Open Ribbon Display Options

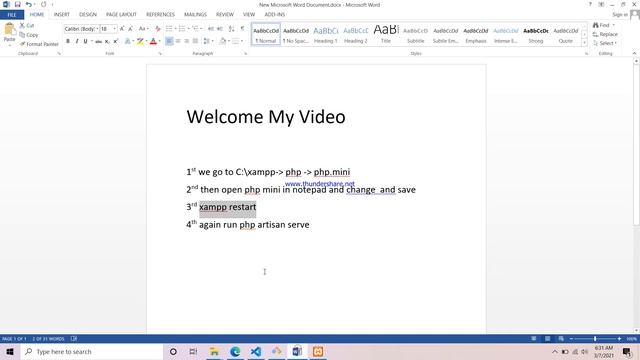click(x=601, y=4)
